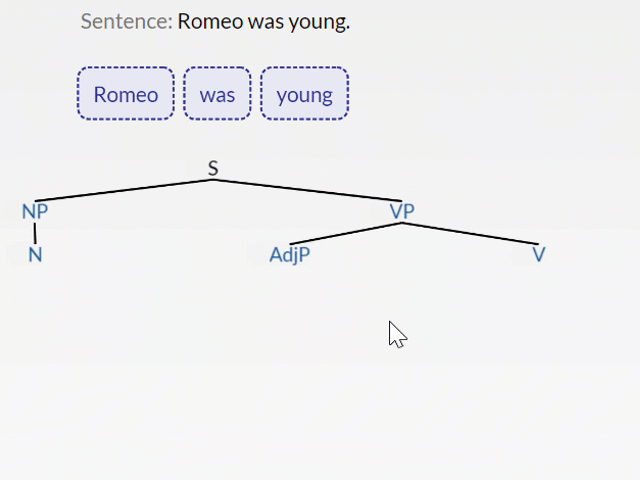
Task: Click Romeo in the sentence line
Action: tap(209, 21)
